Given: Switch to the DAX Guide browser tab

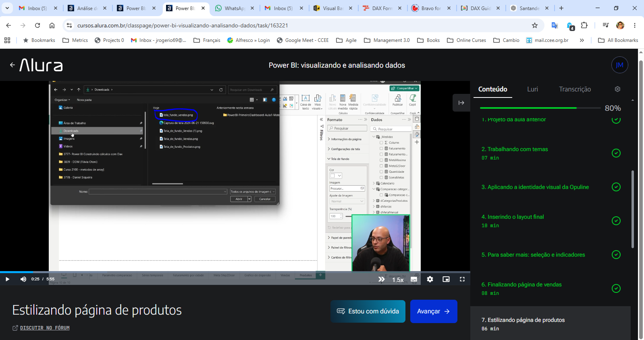Looking at the screenshot, I should coord(481,8).
